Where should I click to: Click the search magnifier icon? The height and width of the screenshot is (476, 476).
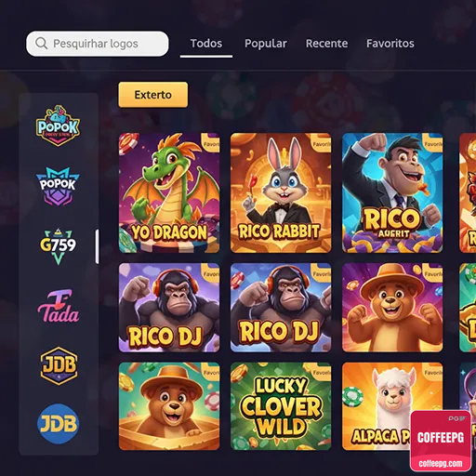[x=41, y=44]
